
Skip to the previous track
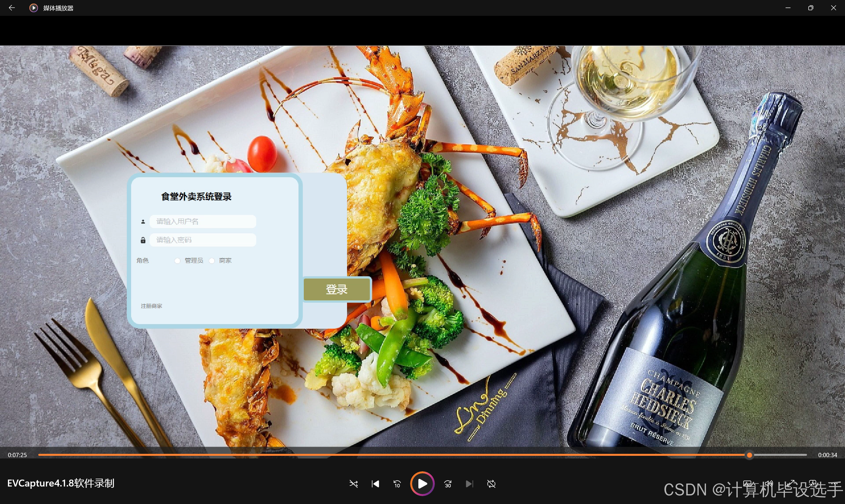point(375,484)
